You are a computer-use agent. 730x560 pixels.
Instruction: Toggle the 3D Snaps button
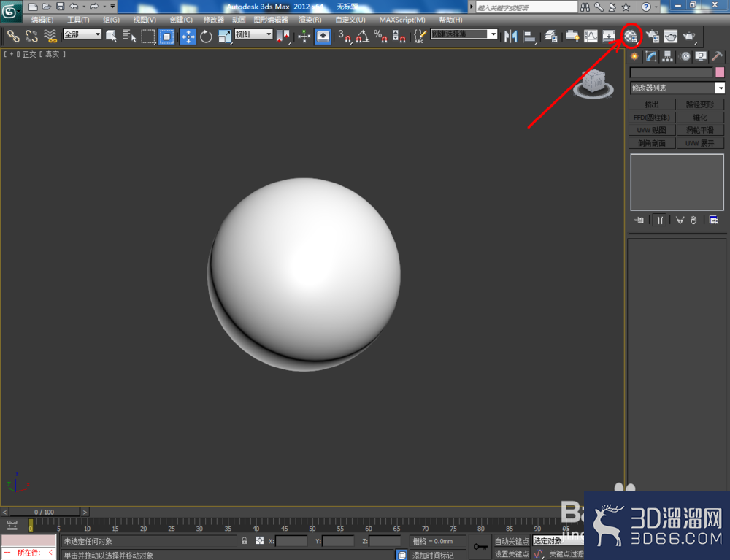(x=344, y=36)
